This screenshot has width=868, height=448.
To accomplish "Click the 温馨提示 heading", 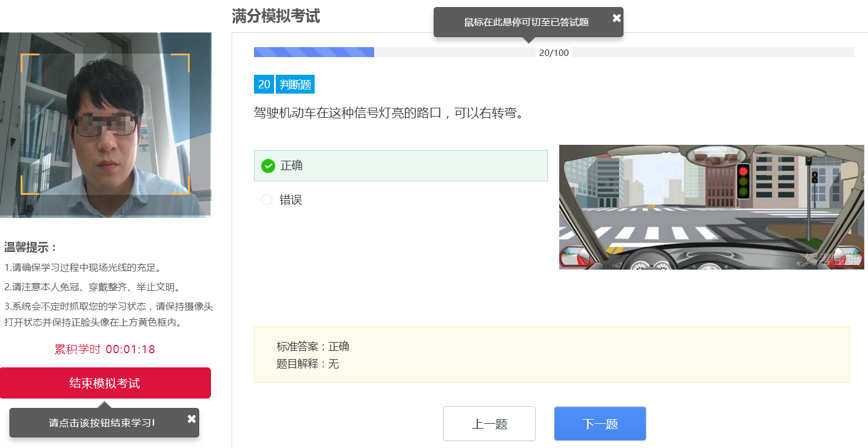I will (31, 247).
